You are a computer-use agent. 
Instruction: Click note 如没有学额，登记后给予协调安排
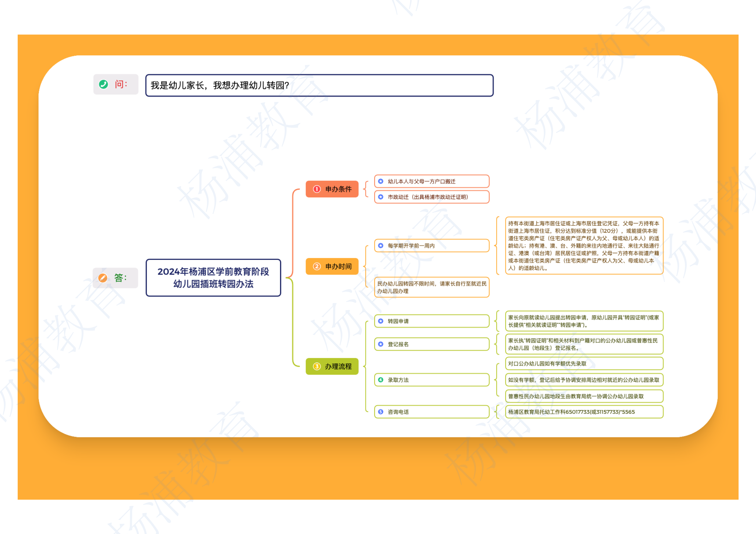point(584,380)
